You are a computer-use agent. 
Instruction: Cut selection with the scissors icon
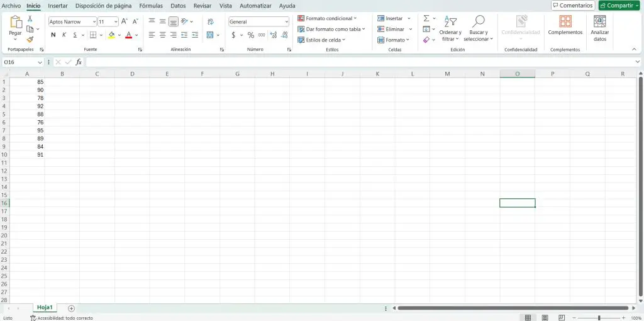click(x=30, y=18)
